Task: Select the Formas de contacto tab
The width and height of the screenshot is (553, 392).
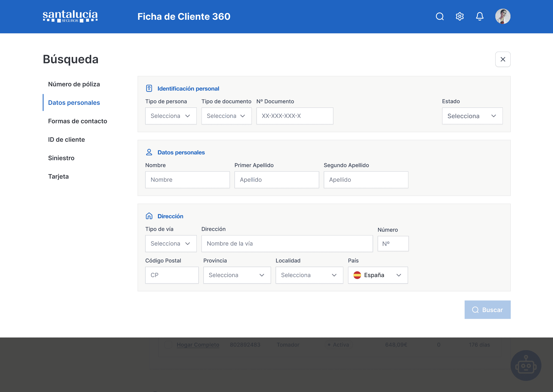Action: 77,121
